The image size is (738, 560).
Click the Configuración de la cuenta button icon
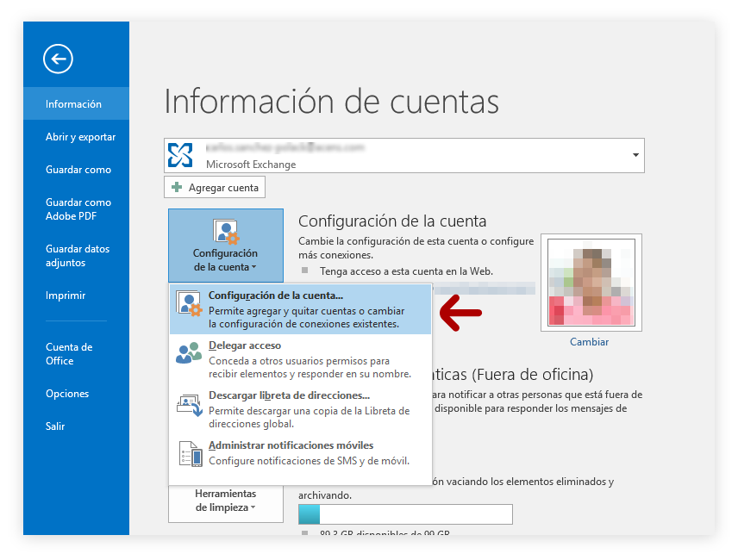(x=226, y=232)
